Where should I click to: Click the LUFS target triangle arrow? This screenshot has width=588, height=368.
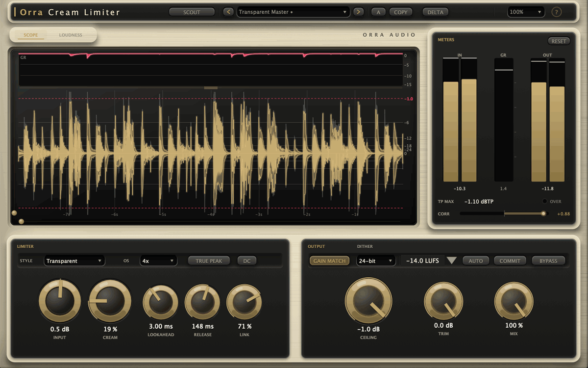[452, 261]
